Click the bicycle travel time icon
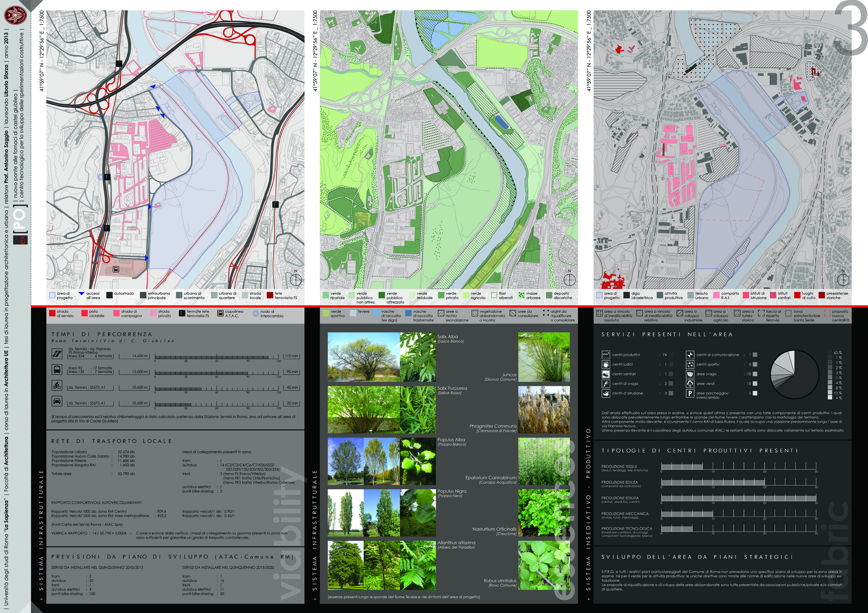Image resolution: width=868 pixels, height=613 pixels. click(x=57, y=385)
